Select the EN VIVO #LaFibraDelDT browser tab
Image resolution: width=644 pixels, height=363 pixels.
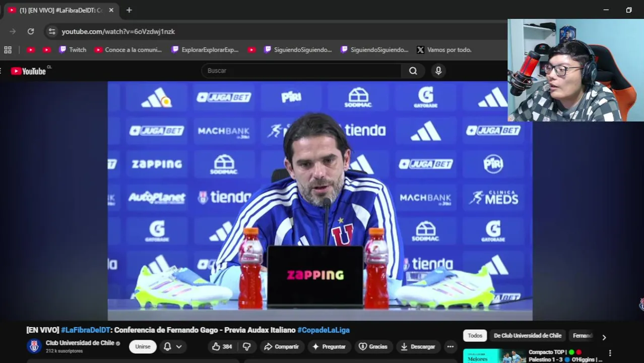point(60,10)
